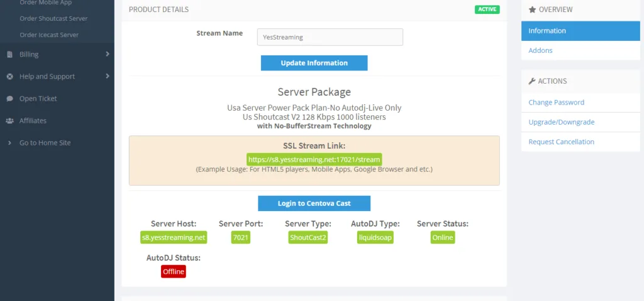Expand the Help and Support arrow
Screen dimensions: 644x301
pos(108,77)
